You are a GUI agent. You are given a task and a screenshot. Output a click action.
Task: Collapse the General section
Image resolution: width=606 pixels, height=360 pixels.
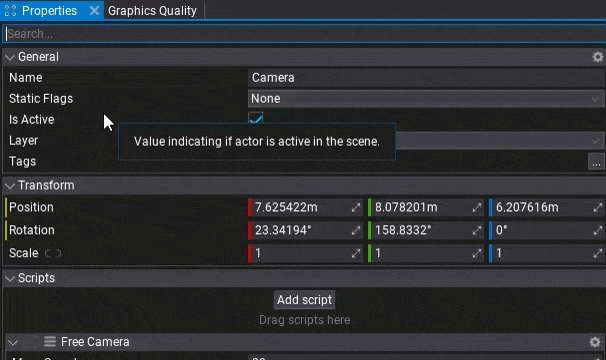point(10,58)
